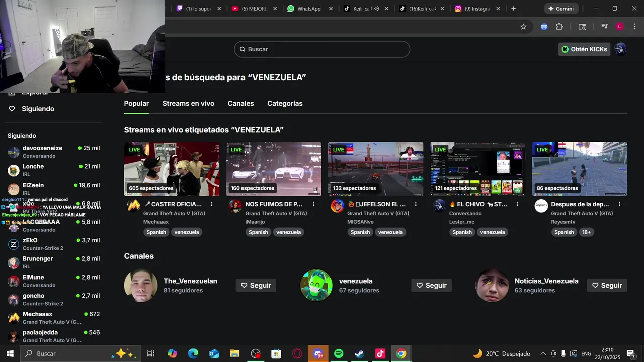The image size is (644, 362).
Task: Open options menu for Despues de la dep stream
Action: click(620, 204)
